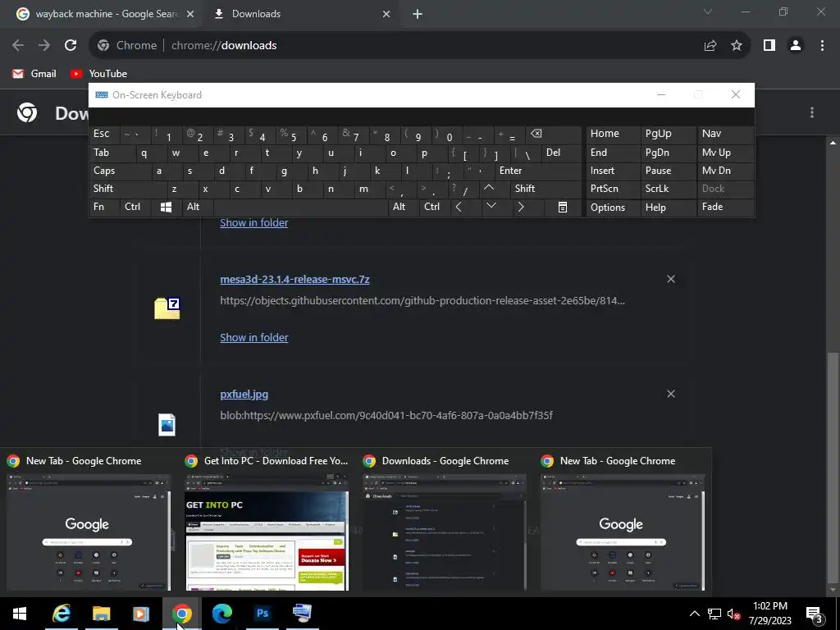This screenshot has height=630, width=840.
Task: Click the tab search chevron in the title bar
Action: [x=708, y=11]
